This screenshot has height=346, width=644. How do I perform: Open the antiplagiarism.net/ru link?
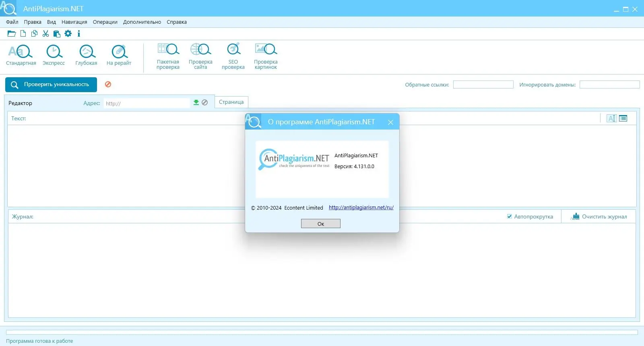point(361,208)
